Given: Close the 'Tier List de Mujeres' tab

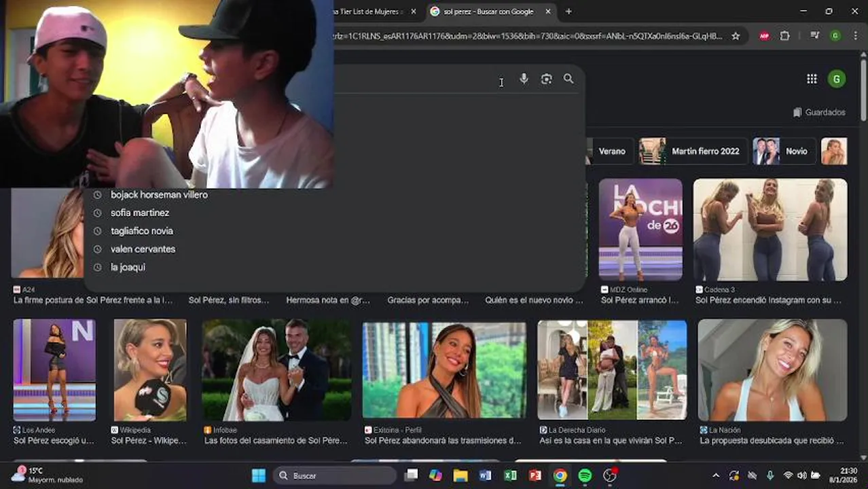Looking at the screenshot, I should click(x=413, y=12).
